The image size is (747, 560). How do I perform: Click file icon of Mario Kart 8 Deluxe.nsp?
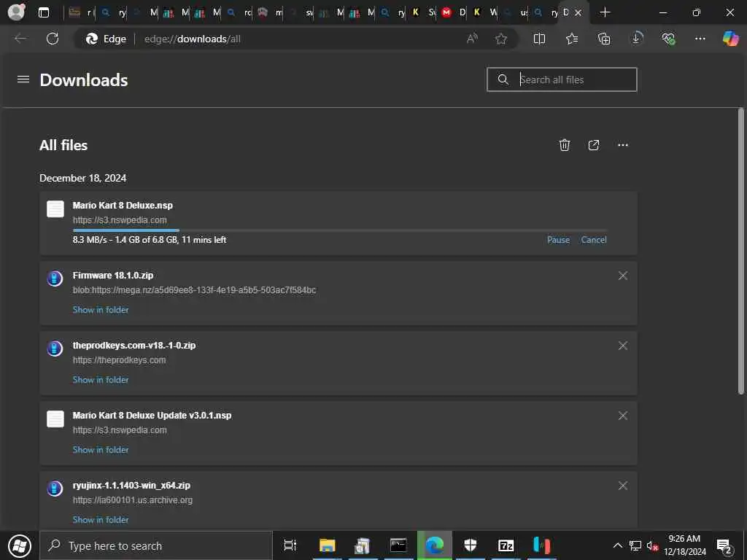click(55, 209)
